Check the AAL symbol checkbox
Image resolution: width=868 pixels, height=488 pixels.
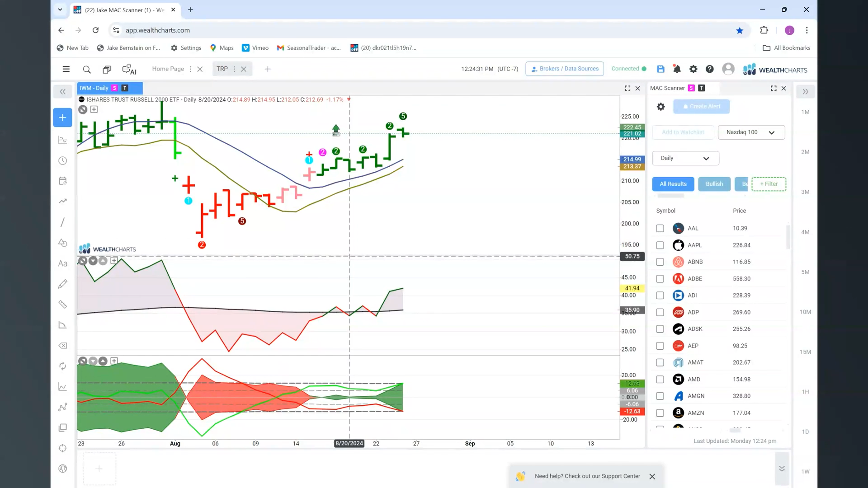(660, 229)
